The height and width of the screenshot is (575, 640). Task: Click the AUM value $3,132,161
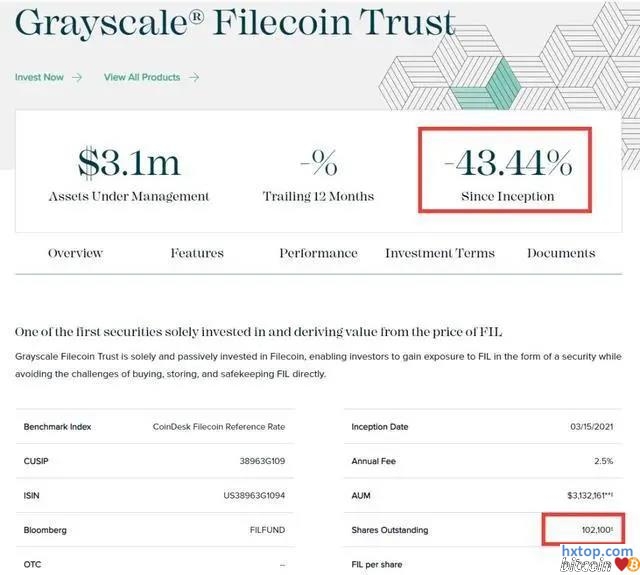click(590, 495)
